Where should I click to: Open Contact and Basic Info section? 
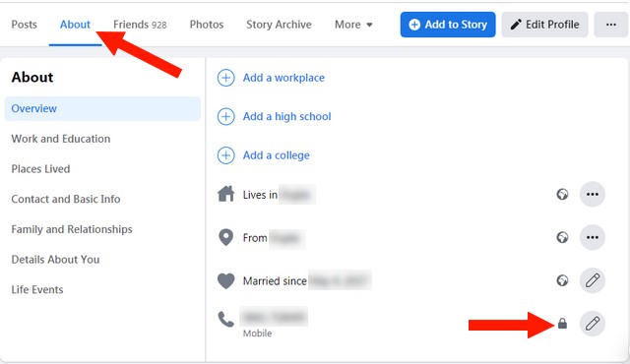(66, 199)
